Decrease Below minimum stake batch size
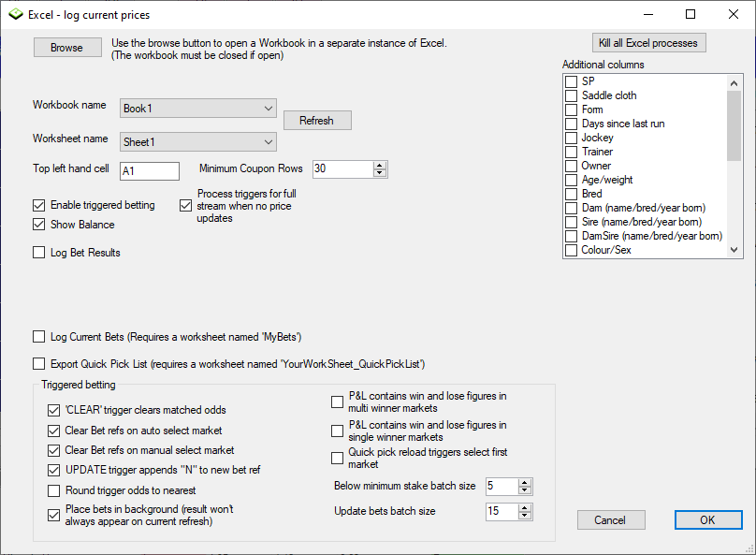 (x=525, y=490)
